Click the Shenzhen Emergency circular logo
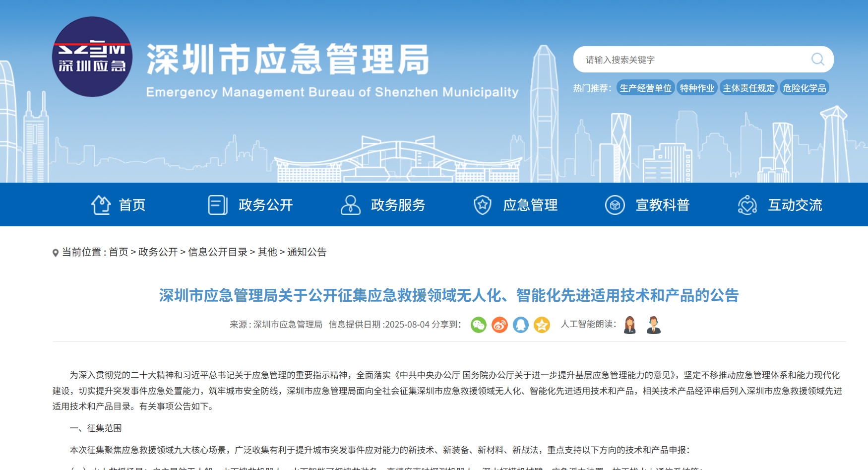Screen dimensions: 868x470 (92, 57)
